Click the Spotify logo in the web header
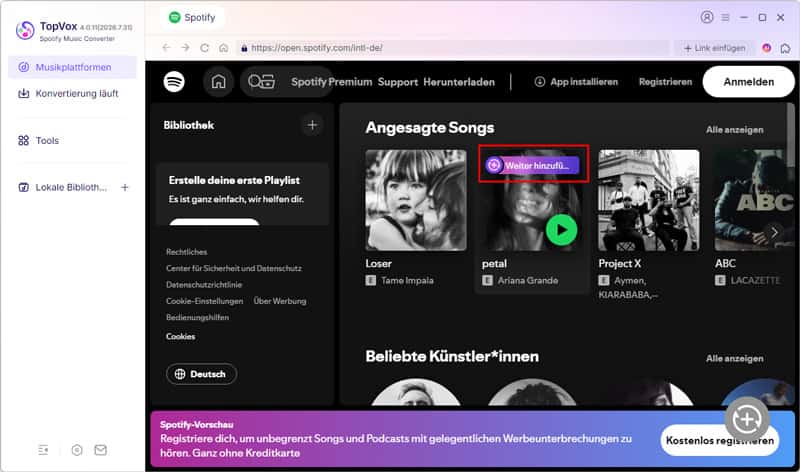 point(174,82)
